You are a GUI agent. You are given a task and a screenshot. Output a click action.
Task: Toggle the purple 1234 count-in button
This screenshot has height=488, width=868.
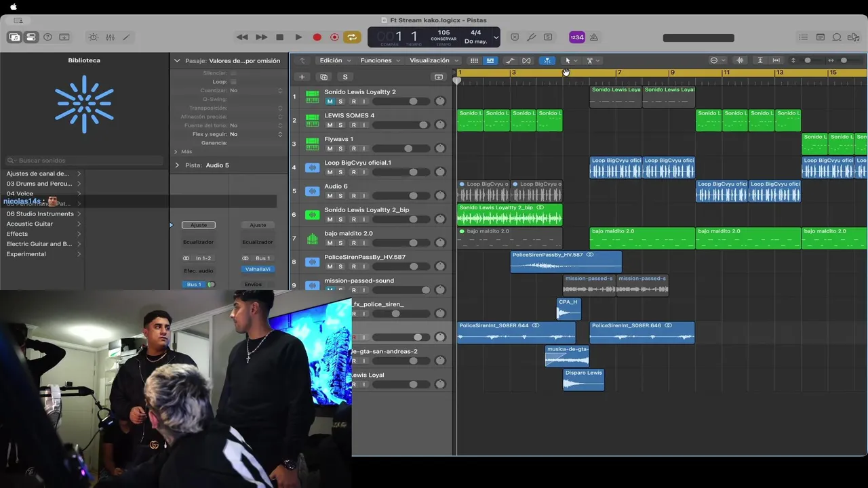click(x=576, y=37)
